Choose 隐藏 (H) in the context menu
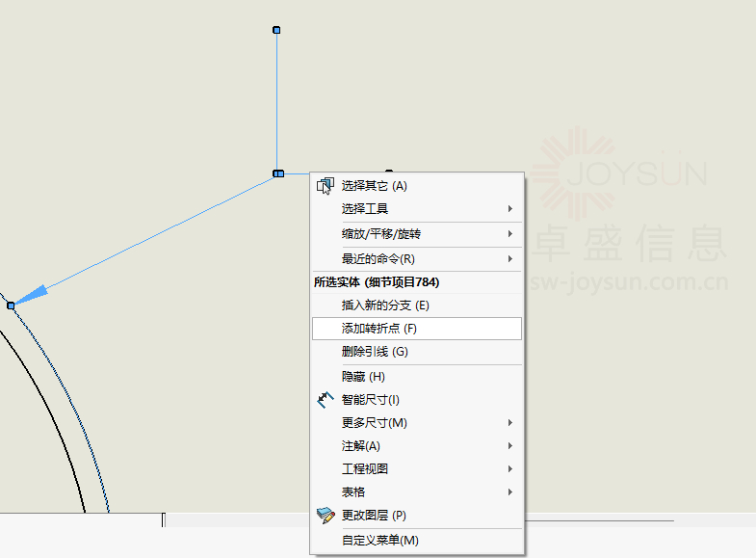 pos(363,377)
